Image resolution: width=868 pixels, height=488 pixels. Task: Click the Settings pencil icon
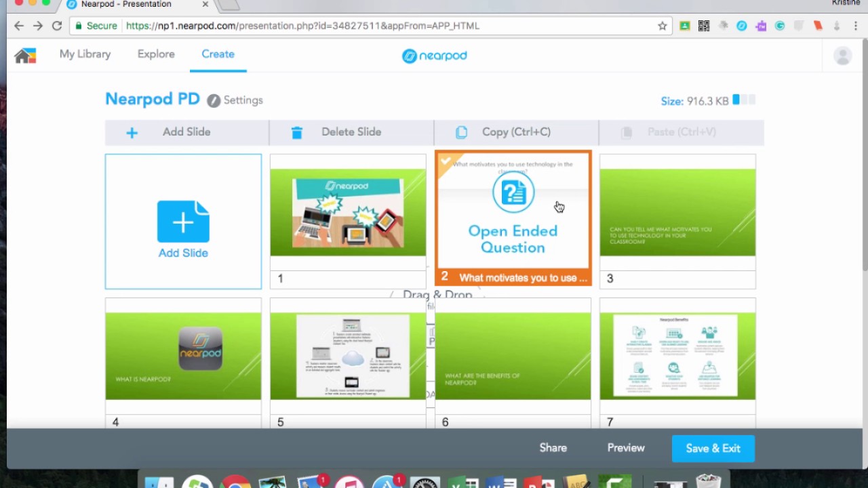tap(214, 100)
